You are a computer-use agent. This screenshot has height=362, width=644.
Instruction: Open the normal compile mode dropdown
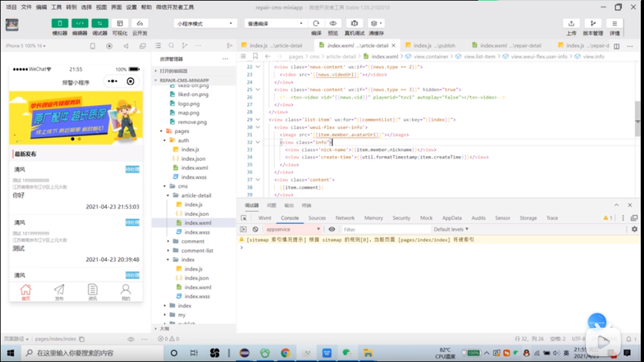pos(275,23)
